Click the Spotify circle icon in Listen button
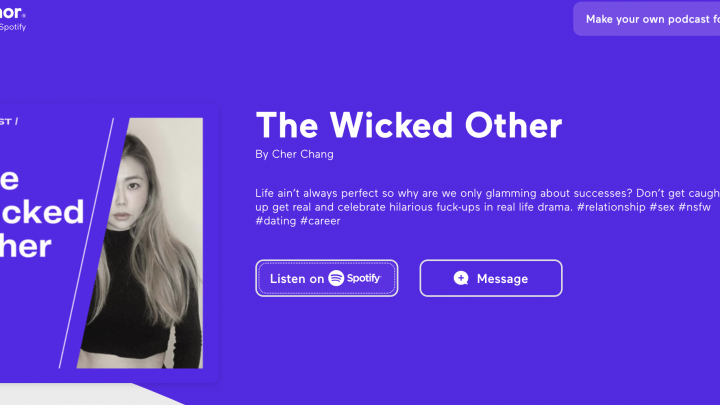The image size is (720, 405). [x=336, y=278]
